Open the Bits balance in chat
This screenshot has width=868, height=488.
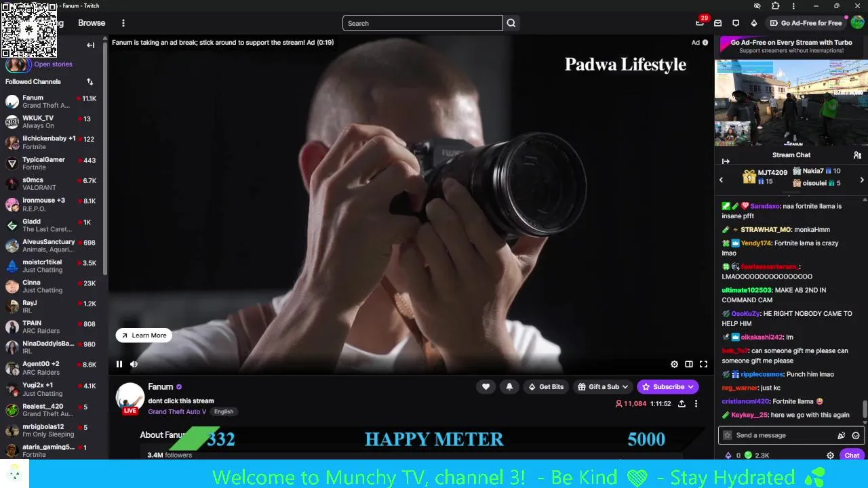tap(732, 455)
